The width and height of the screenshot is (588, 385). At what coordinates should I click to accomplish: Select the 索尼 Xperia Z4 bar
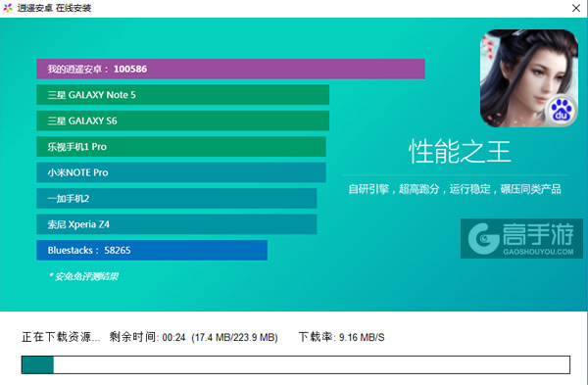[x=176, y=224]
